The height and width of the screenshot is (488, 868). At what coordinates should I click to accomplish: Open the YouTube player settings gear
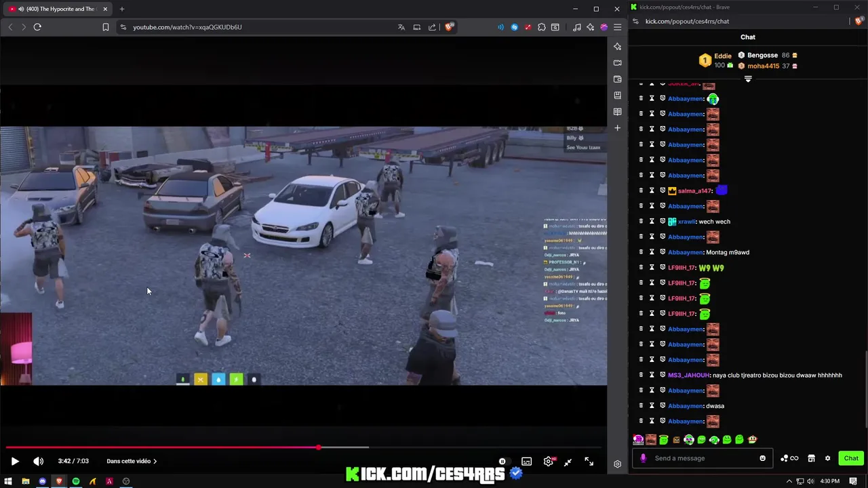(548, 462)
